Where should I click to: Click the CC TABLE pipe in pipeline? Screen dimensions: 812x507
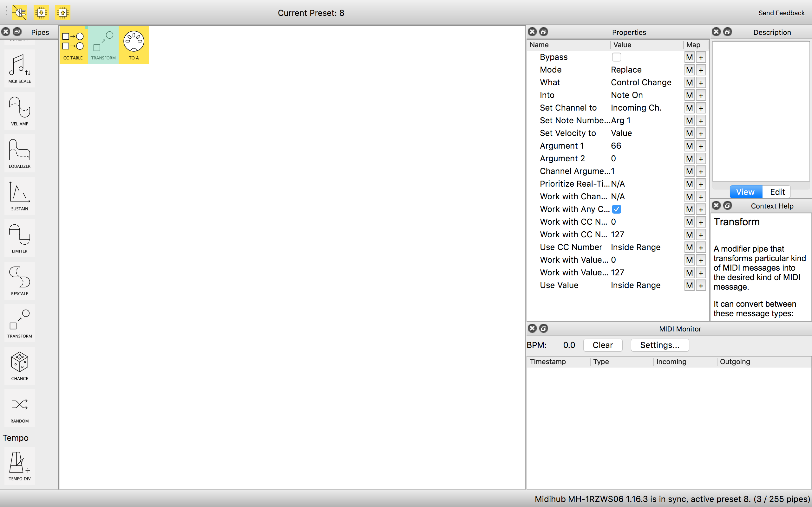73,45
